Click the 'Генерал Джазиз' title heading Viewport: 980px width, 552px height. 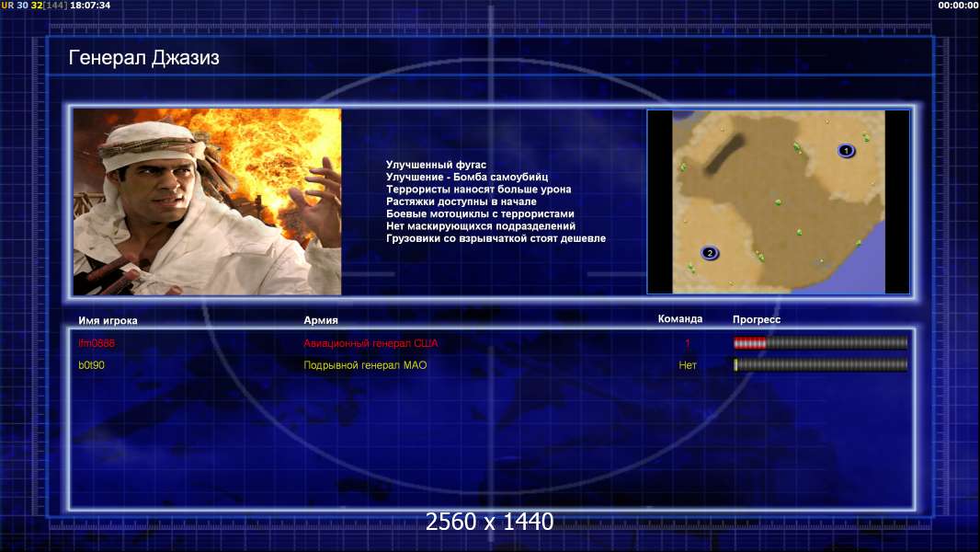click(x=143, y=59)
